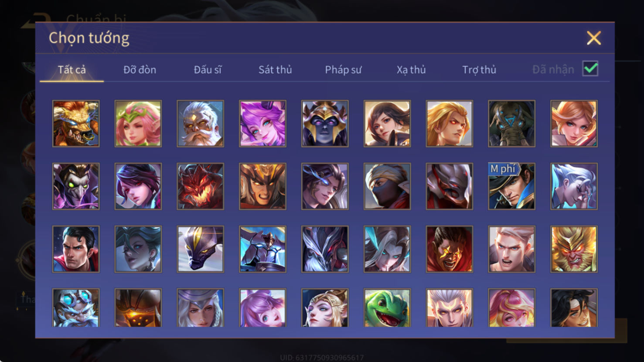
Task: Show the Xạ thủ hero category
Action: pos(411,70)
